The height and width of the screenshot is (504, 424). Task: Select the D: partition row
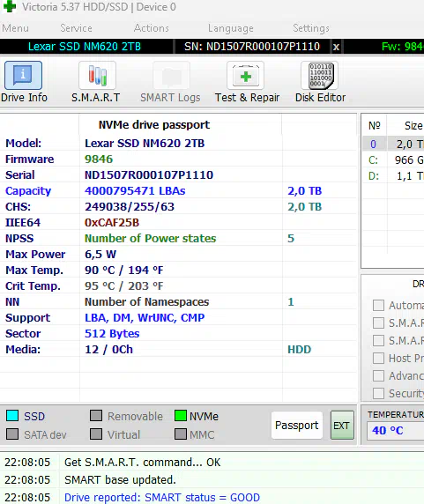coord(393,176)
